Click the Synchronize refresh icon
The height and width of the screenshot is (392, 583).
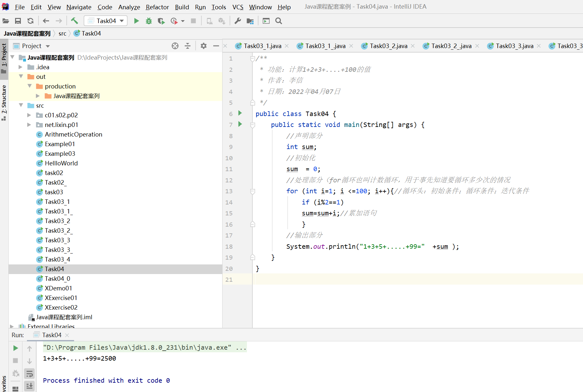30,21
